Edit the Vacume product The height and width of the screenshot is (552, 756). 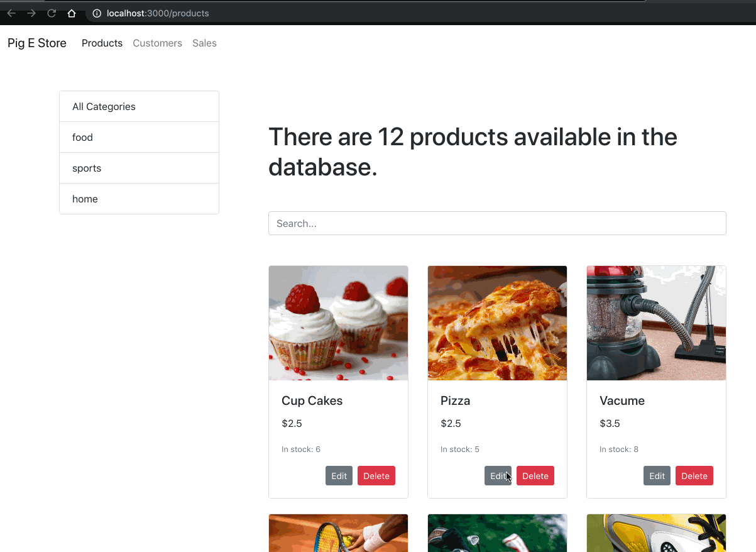[657, 476]
